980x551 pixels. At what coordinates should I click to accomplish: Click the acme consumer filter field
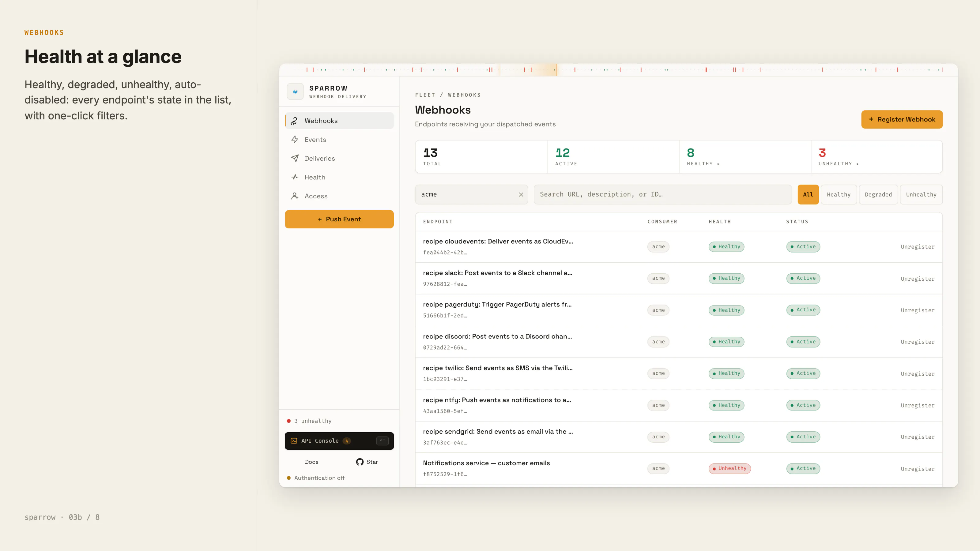click(x=471, y=195)
